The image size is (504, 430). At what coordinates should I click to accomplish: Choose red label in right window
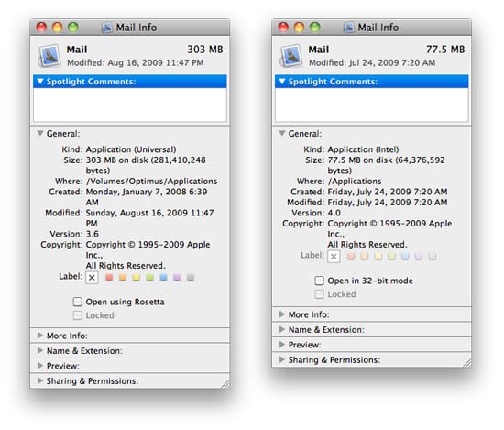351,256
